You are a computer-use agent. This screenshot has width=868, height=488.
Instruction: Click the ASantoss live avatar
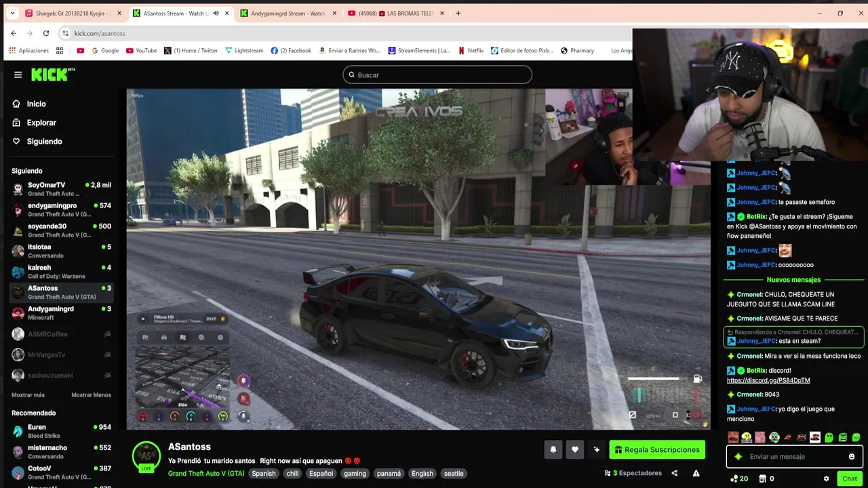(146, 456)
